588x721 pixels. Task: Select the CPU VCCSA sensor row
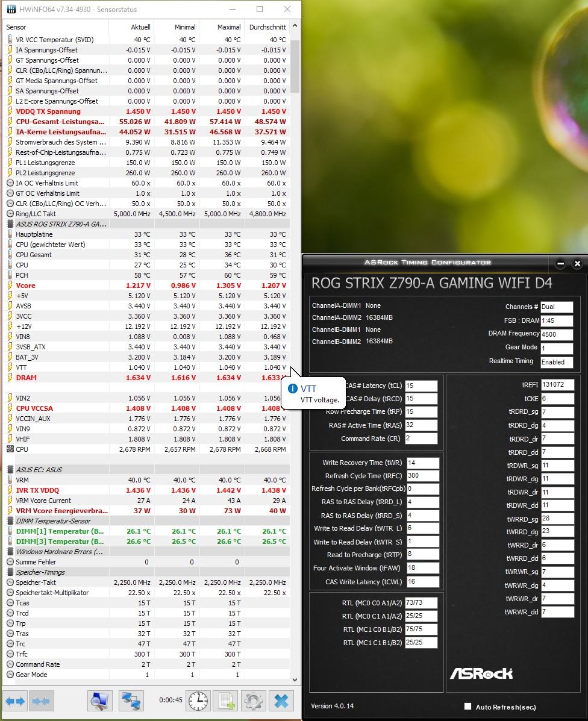coord(146,408)
